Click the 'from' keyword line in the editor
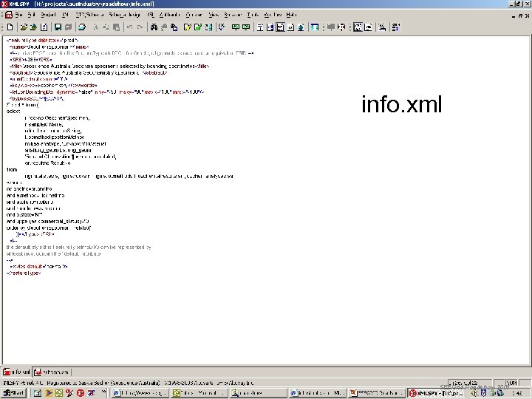Viewport: 532px width, 399px height. tap(12, 169)
